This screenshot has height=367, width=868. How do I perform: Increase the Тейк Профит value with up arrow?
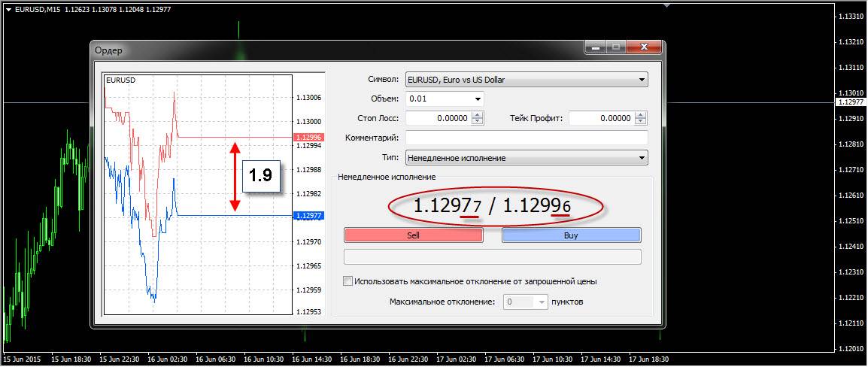click(642, 114)
